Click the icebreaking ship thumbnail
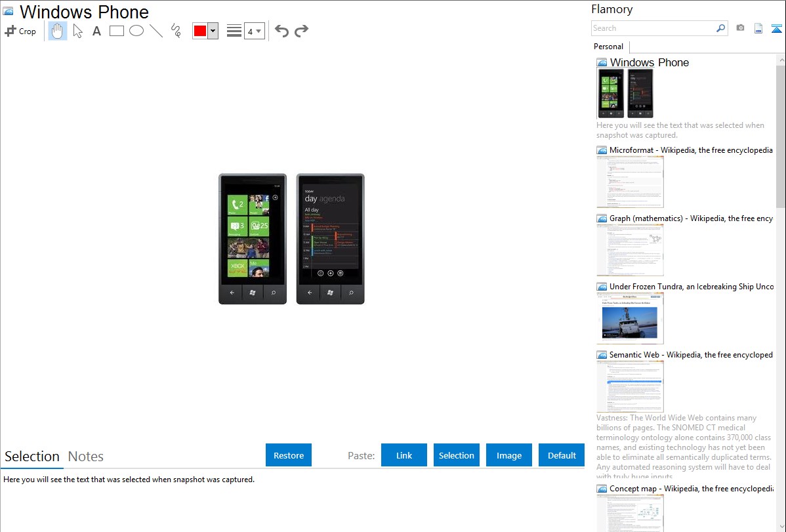The height and width of the screenshot is (532, 786). tap(630, 318)
